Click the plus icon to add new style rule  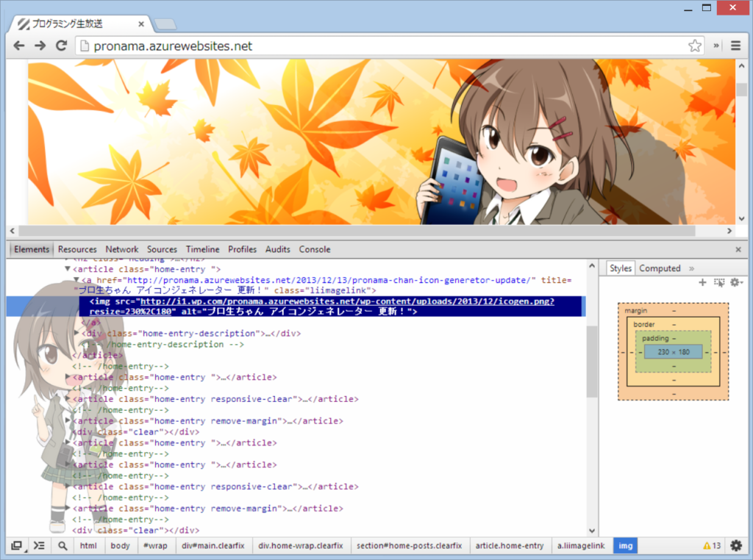[702, 282]
